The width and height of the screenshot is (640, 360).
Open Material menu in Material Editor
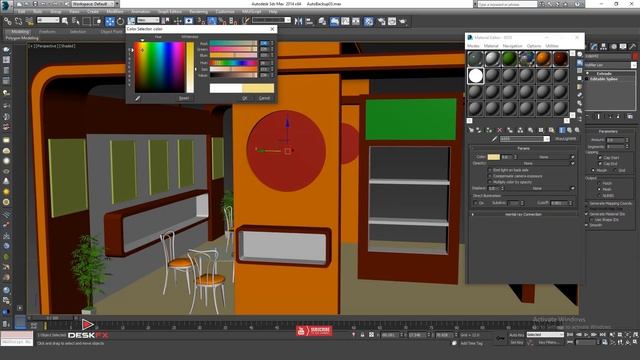coord(491,46)
